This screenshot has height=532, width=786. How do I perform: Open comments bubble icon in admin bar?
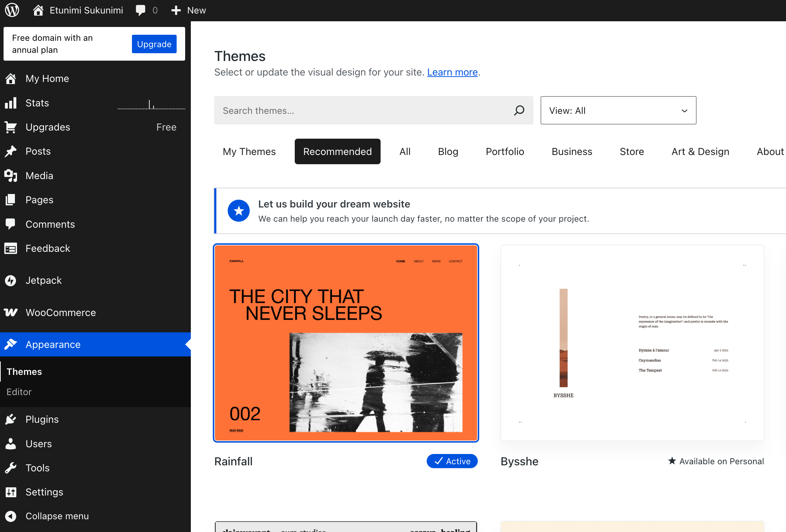(140, 10)
